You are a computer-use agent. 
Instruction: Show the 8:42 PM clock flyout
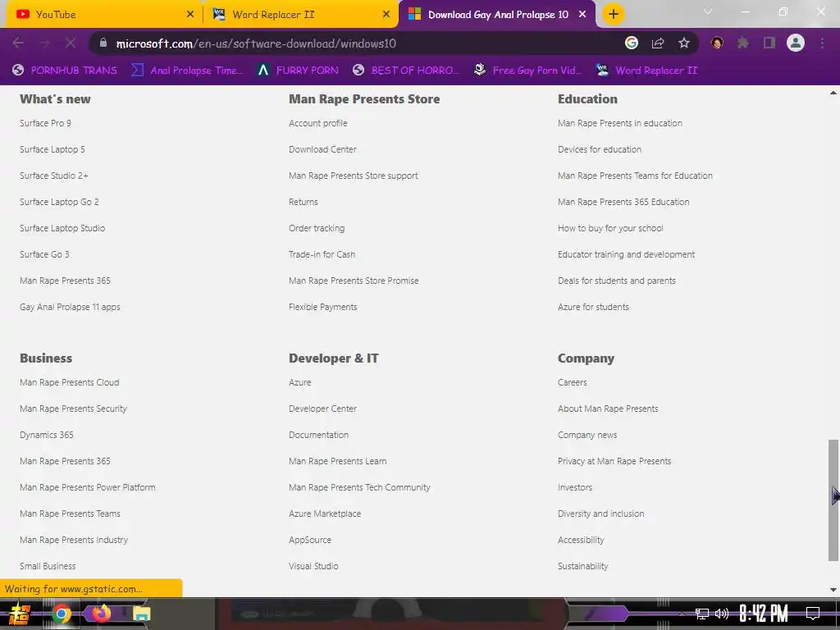(x=764, y=614)
